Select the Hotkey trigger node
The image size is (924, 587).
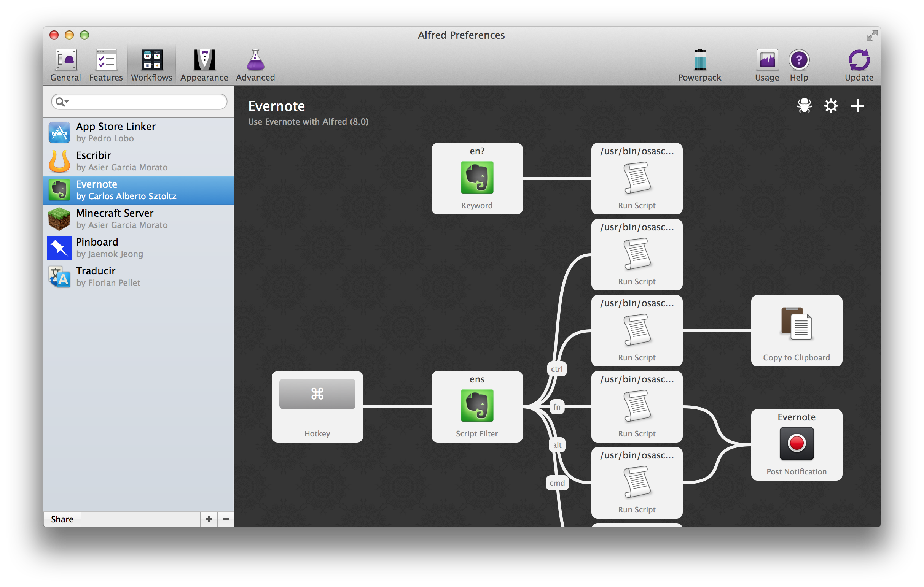317,407
